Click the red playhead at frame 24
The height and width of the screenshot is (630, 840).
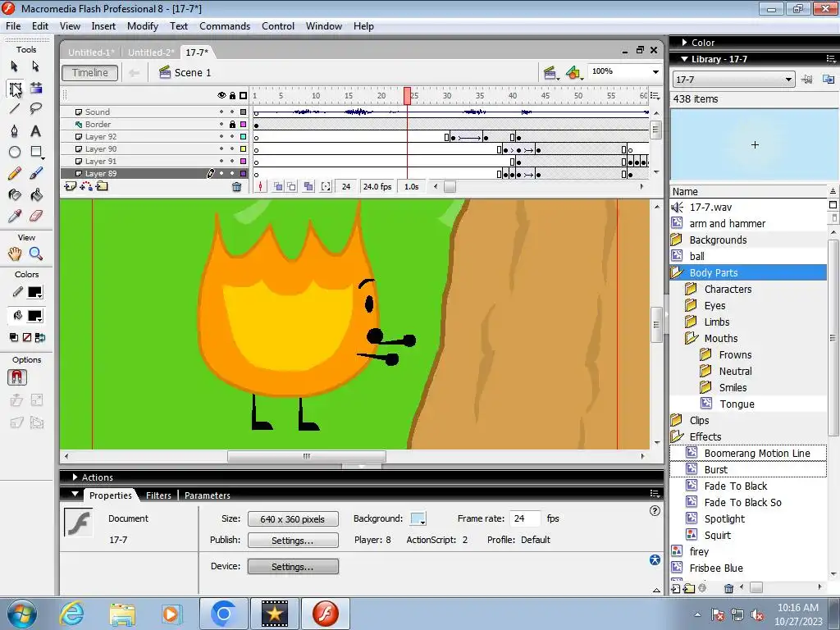(x=407, y=96)
